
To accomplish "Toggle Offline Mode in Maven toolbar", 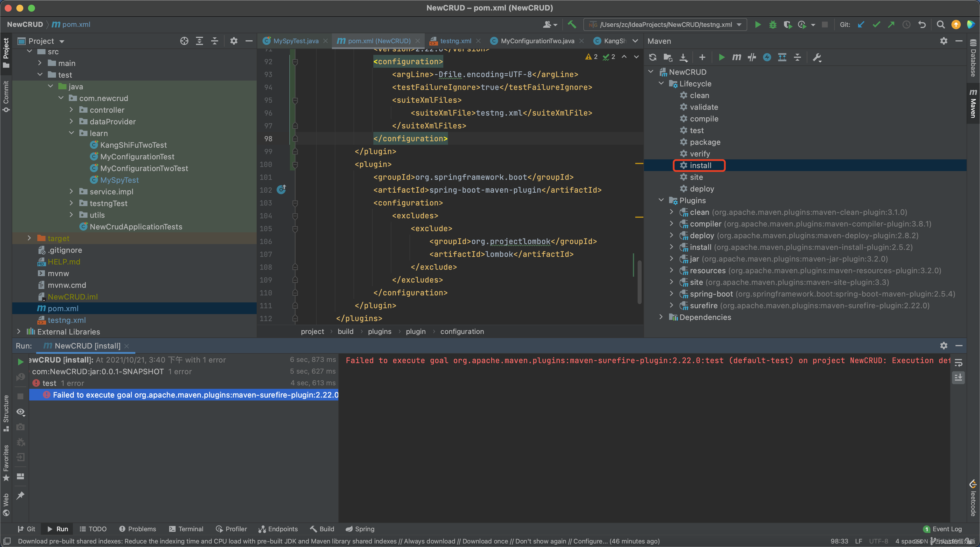I will [x=752, y=57].
